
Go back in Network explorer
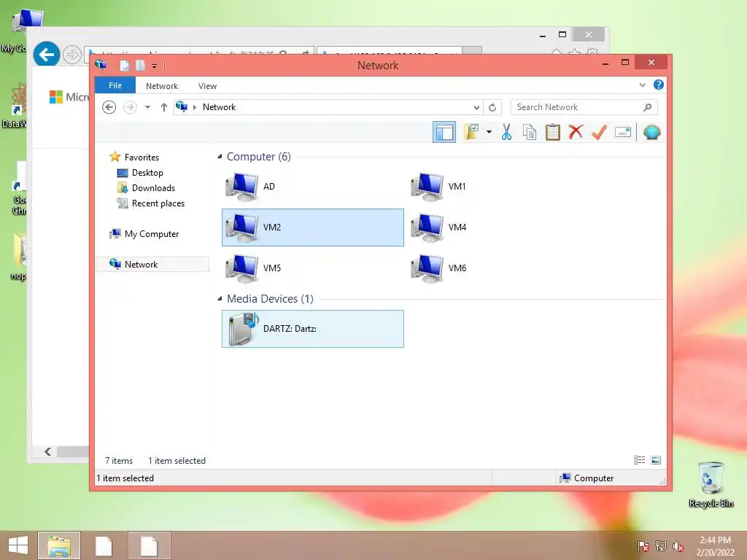coord(109,107)
